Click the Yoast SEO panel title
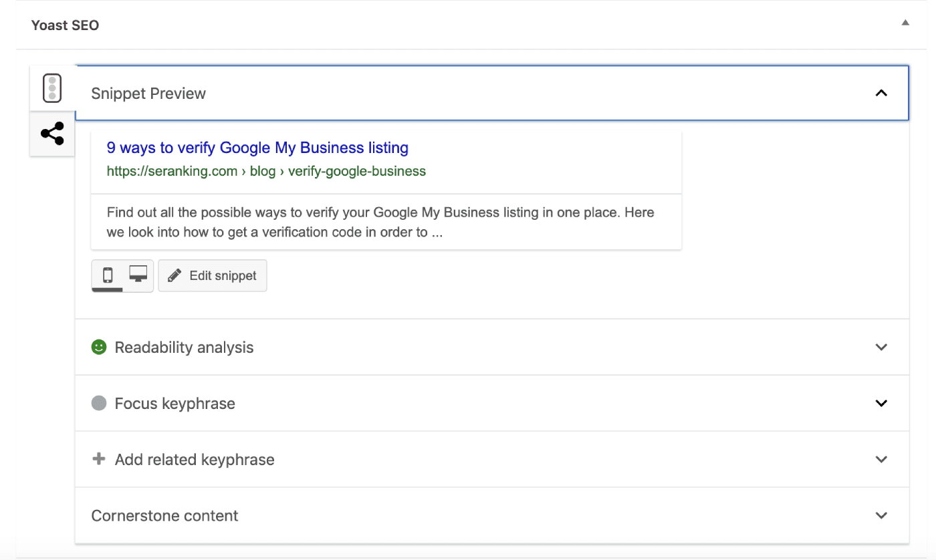 pyautogui.click(x=65, y=25)
